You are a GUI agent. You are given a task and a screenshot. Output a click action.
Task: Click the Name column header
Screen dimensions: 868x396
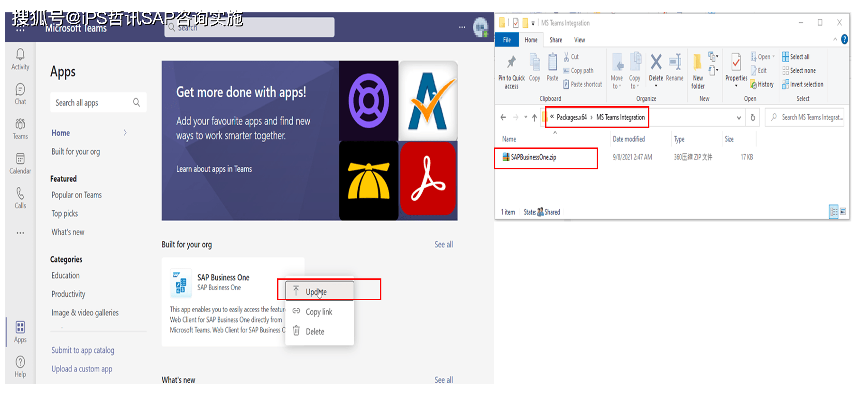(x=509, y=139)
